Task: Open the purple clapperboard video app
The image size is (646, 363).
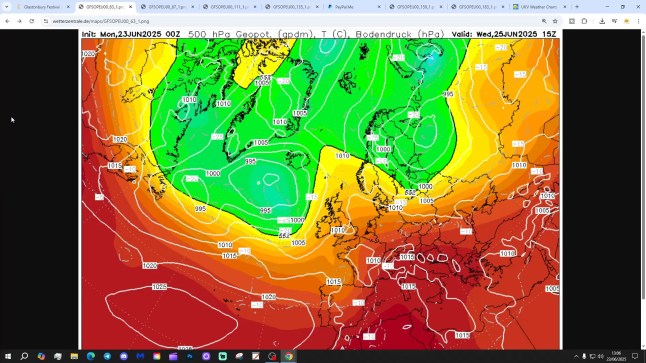Action: (x=173, y=356)
